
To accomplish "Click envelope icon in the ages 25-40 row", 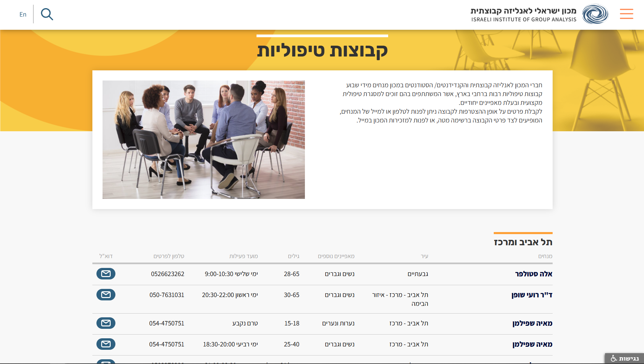I will 106,344.
